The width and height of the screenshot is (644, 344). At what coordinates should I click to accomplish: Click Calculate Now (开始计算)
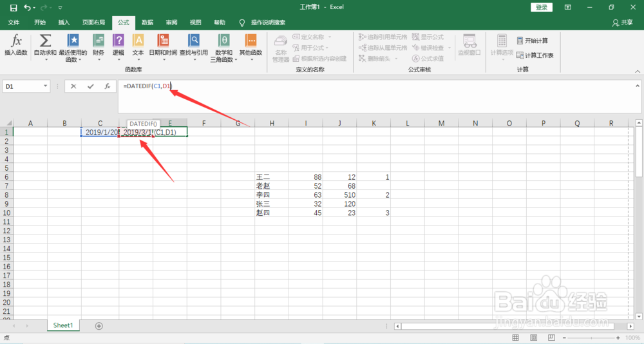533,41
